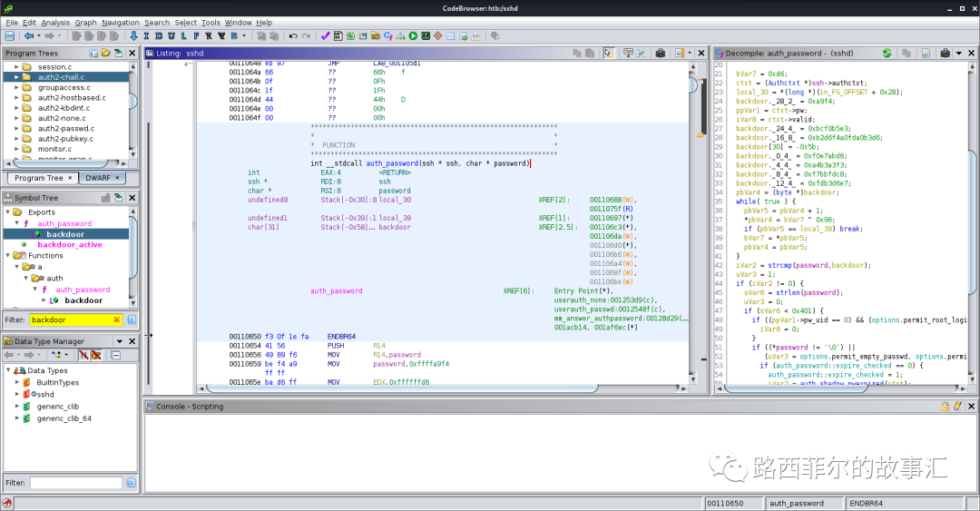Image resolution: width=980 pixels, height=511 pixels.
Task: Click the green Run script icon
Action: pyautogui.click(x=413, y=36)
